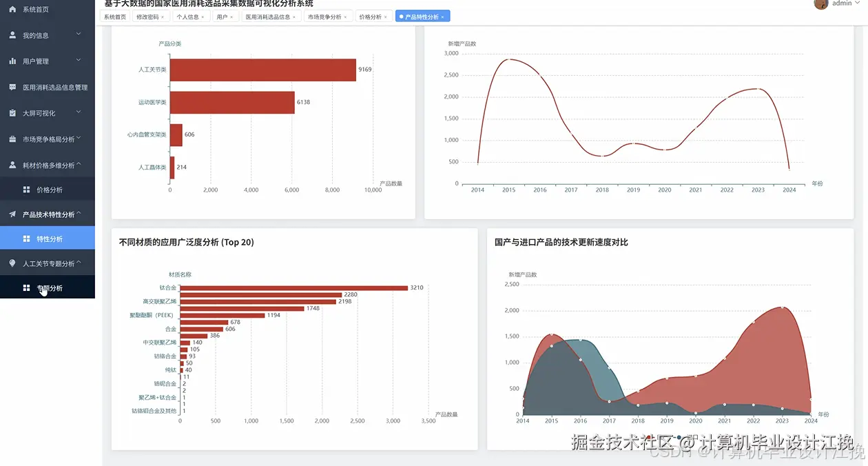The width and height of the screenshot is (868, 466).
Task: Close the 个人信息 tab
Action: [203, 17]
